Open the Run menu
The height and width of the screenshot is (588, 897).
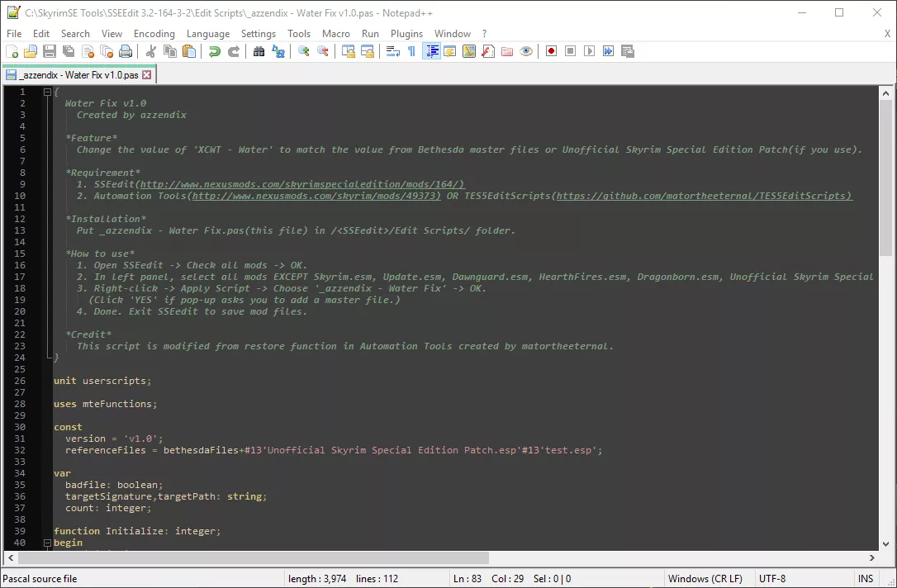(370, 34)
